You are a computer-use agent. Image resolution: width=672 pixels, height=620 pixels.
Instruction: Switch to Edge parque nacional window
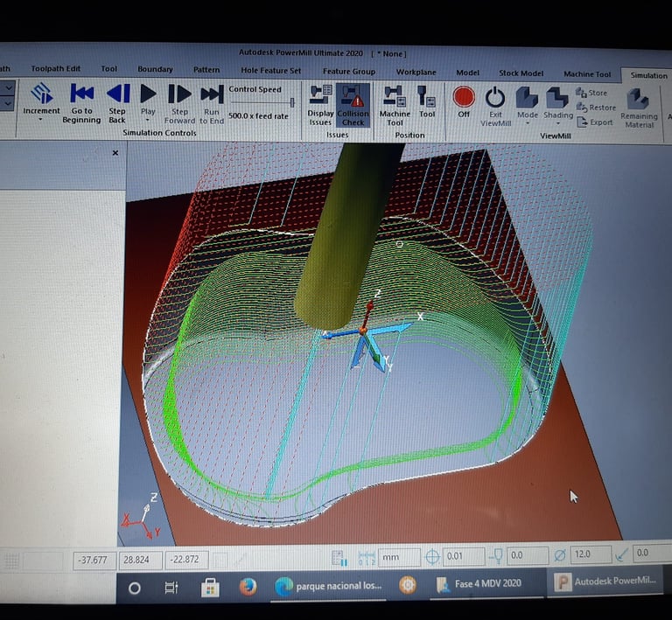click(x=328, y=586)
